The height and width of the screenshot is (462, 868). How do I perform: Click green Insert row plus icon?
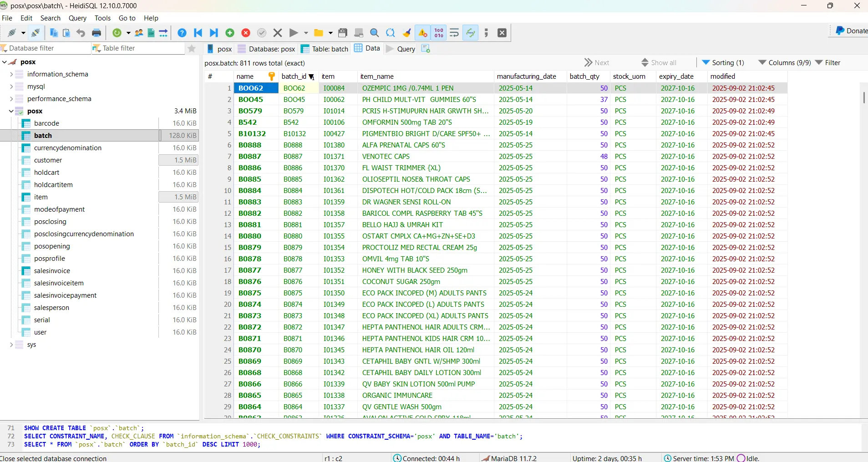pyautogui.click(x=230, y=33)
